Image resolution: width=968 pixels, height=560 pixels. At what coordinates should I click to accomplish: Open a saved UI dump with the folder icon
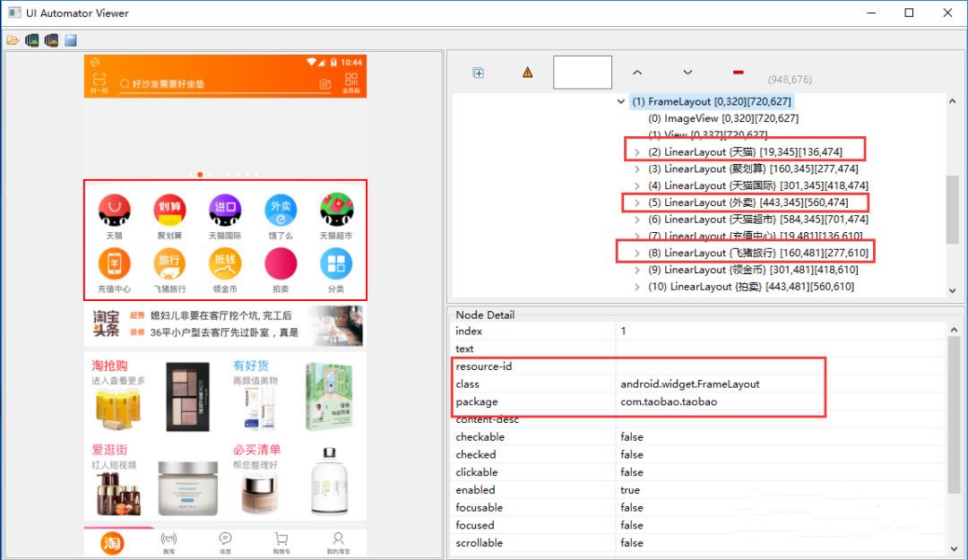tap(13, 40)
